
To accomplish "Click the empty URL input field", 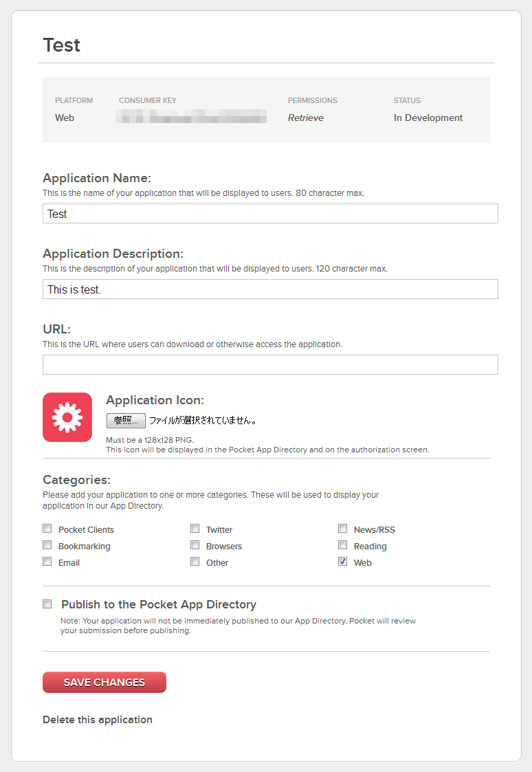I will point(270,365).
